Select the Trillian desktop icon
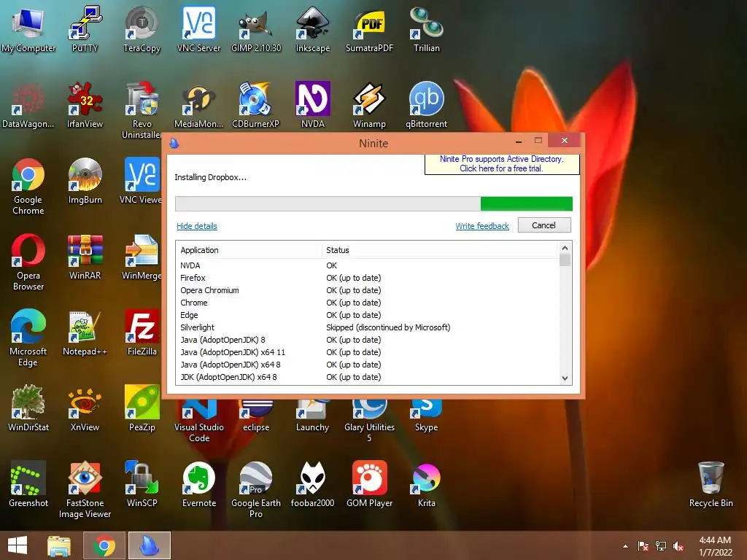The width and height of the screenshot is (747, 560). (426, 29)
